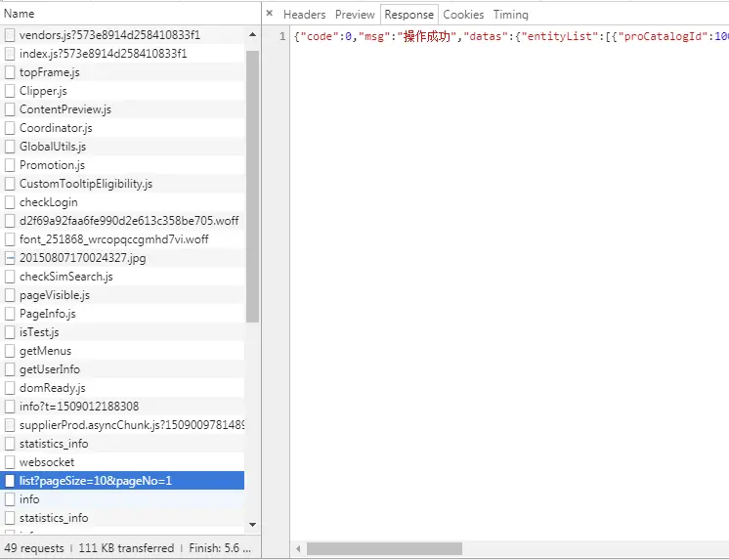Click the file icon beside PageInfo.js
The width and height of the screenshot is (729, 560).
click(10, 314)
